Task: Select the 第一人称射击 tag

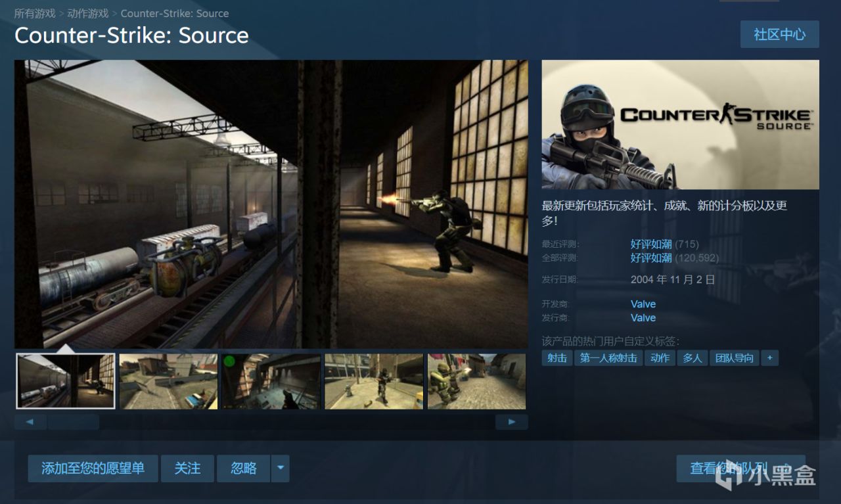Action: [x=608, y=358]
